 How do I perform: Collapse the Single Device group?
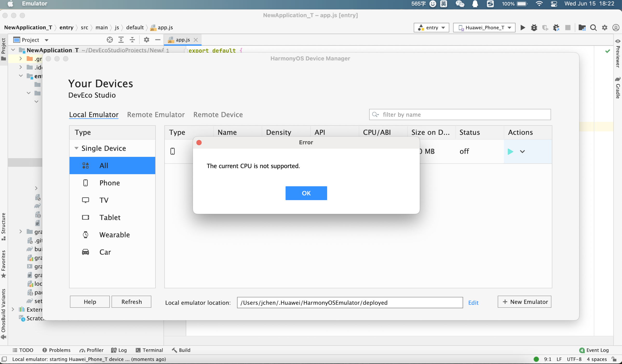pyautogui.click(x=76, y=148)
